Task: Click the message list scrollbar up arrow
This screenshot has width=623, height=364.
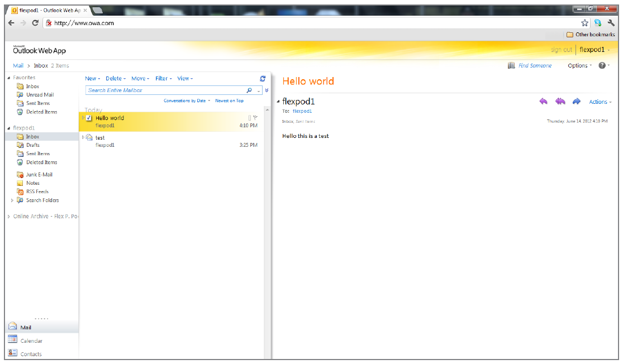Action: click(267, 110)
